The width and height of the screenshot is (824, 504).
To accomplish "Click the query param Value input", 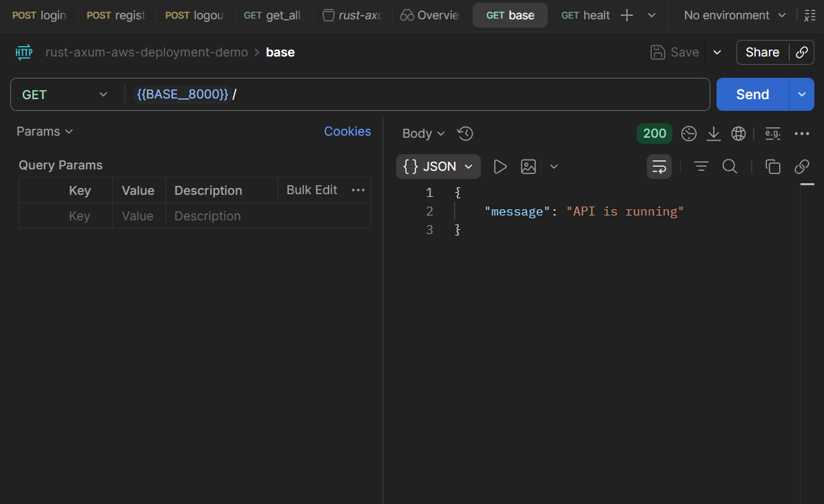I will coord(138,216).
